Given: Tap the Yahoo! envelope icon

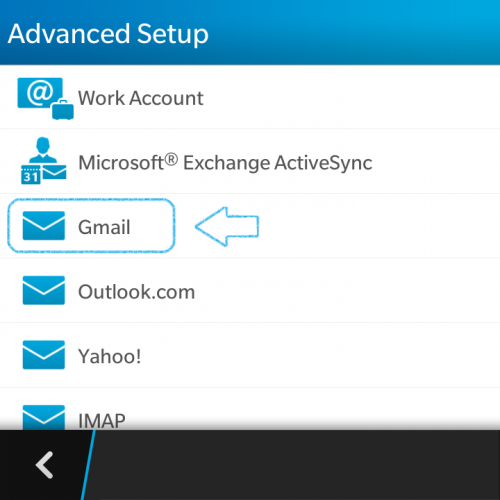Looking at the screenshot, I should pyautogui.click(x=44, y=355).
